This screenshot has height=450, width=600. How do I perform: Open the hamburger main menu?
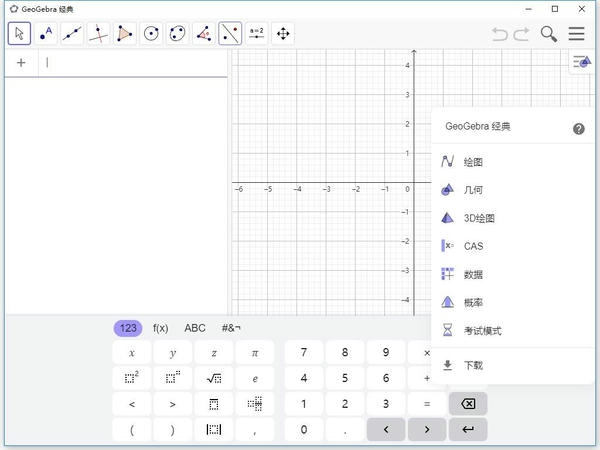(x=576, y=34)
